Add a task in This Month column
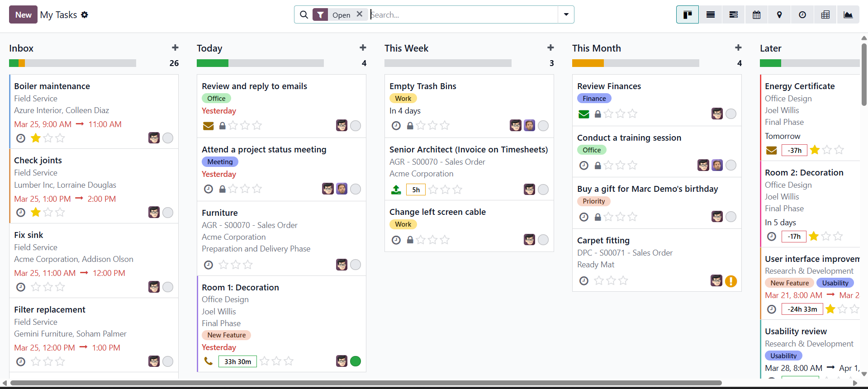Screen dimensions: 868x389 [738, 47]
